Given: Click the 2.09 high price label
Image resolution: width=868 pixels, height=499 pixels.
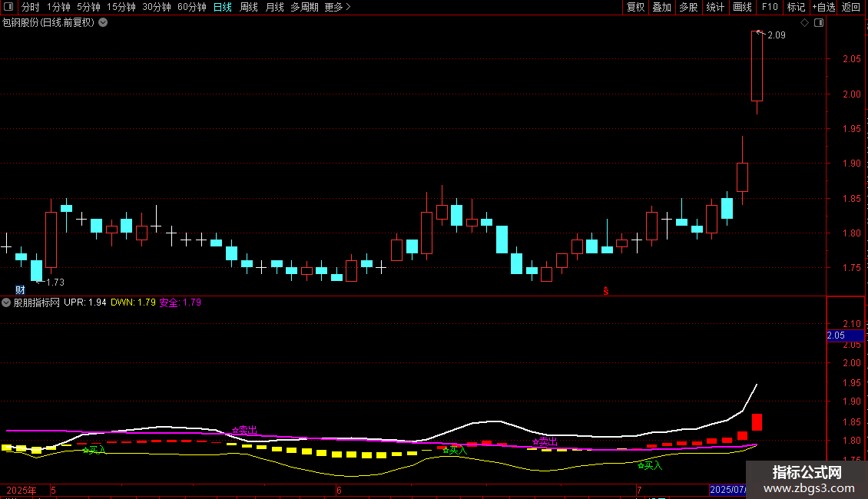Looking at the screenshot, I should click(x=777, y=35).
